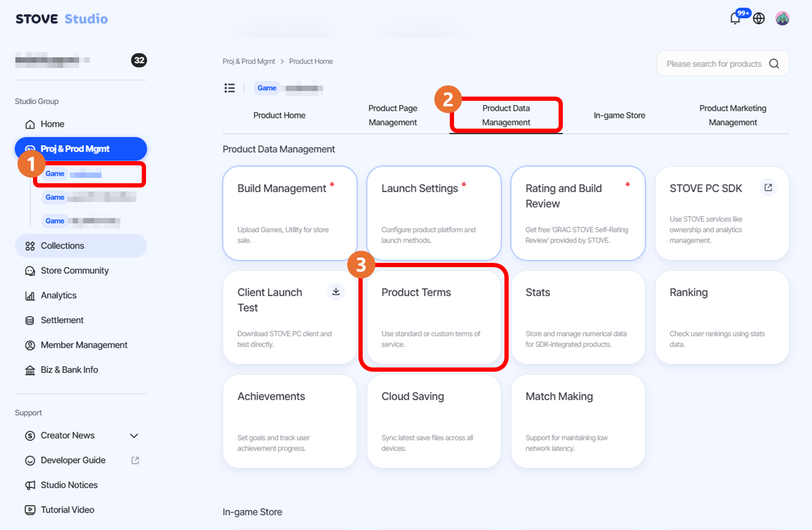Click the Analytics chart icon
Screen dimensions: 812x530
point(30,295)
